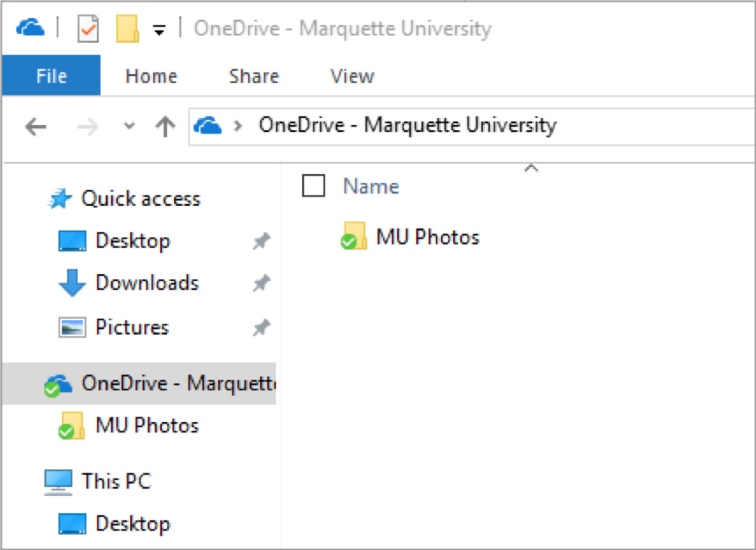Expand the address bar chevron before OneDrive
This screenshot has width=756, height=550.
[x=239, y=126]
